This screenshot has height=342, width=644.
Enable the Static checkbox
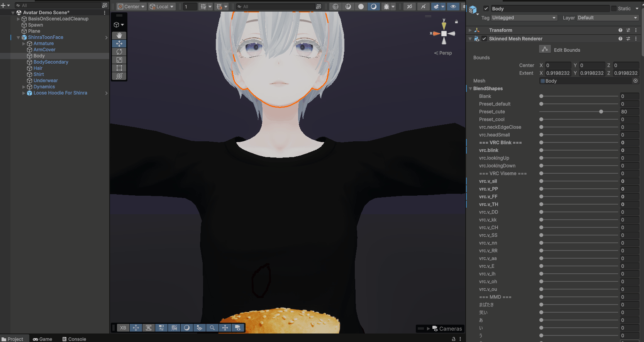(x=614, y=8)
